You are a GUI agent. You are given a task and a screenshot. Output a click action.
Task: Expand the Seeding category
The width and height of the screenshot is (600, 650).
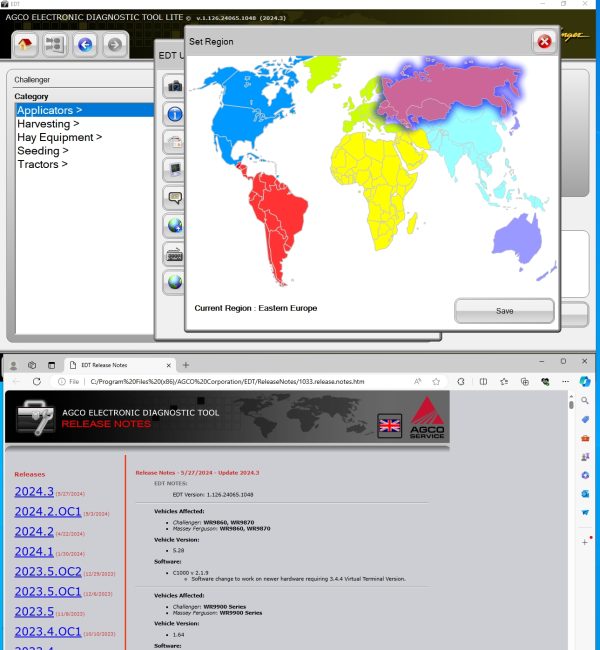pyautogui.click(x=43, y=151)
